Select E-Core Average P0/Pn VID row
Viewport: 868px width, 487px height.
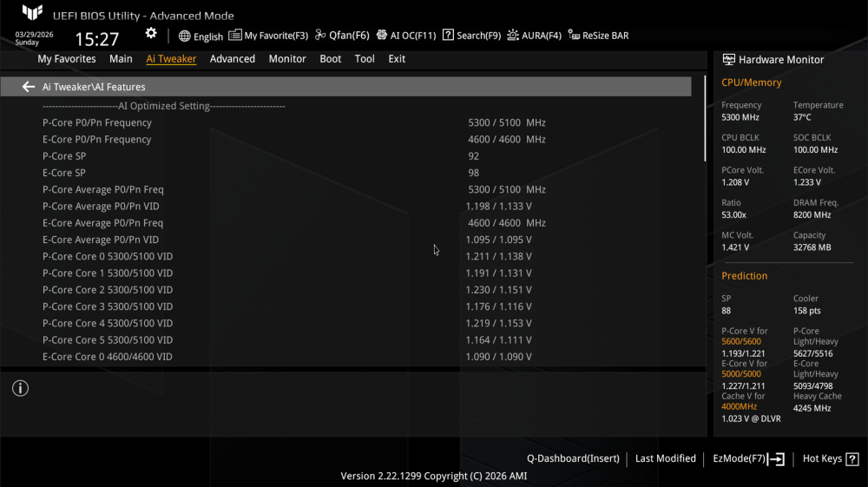pyautogui.click(x=346, y=240)
